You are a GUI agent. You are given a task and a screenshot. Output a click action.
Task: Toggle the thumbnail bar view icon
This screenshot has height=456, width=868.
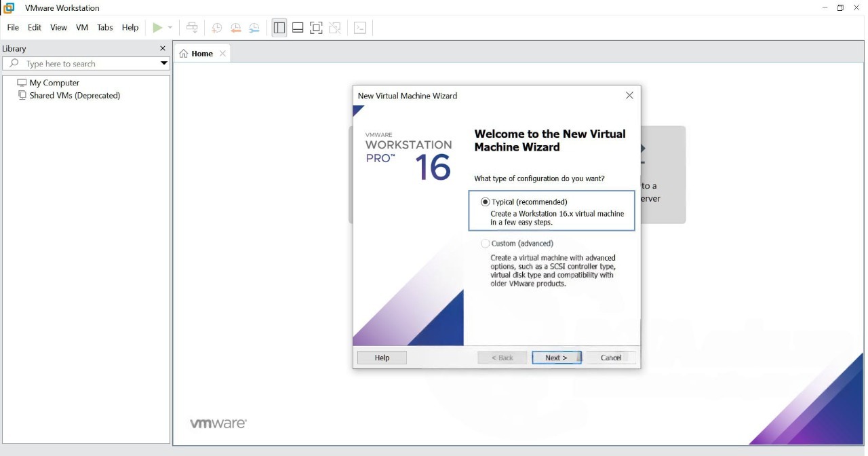tap(298, 28)
